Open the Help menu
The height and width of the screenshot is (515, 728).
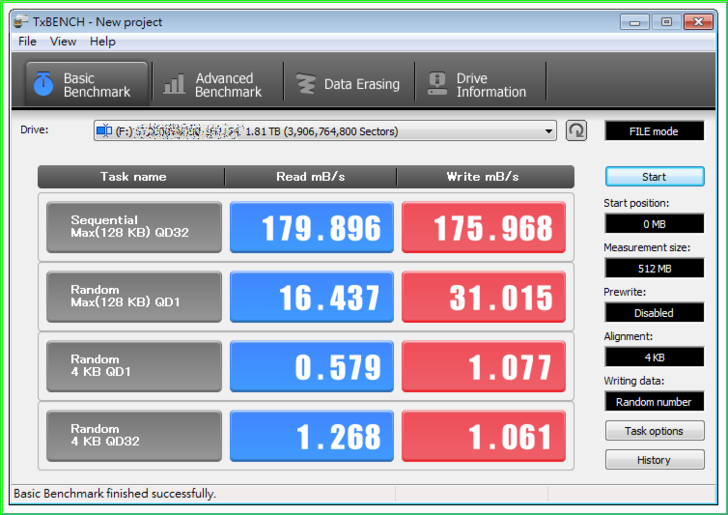tap(102, 42)
